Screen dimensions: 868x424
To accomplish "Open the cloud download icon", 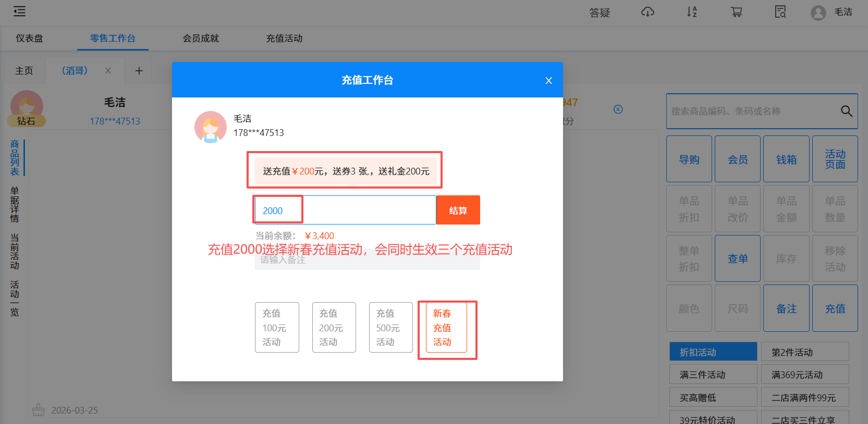I will pos(647,11).
